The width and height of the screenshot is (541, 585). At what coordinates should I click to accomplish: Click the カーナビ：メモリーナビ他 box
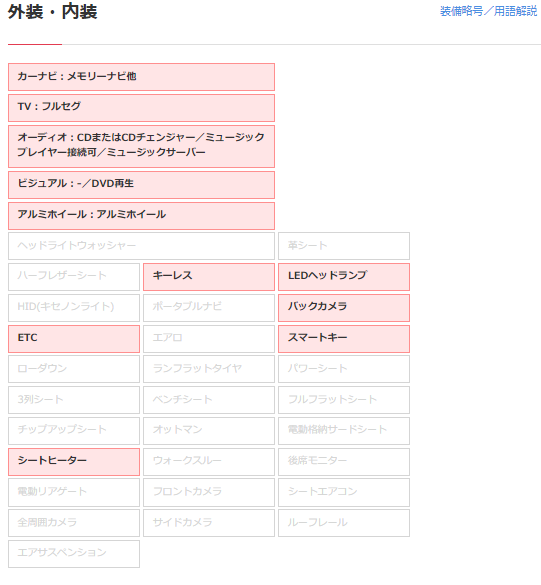(141, 77)
